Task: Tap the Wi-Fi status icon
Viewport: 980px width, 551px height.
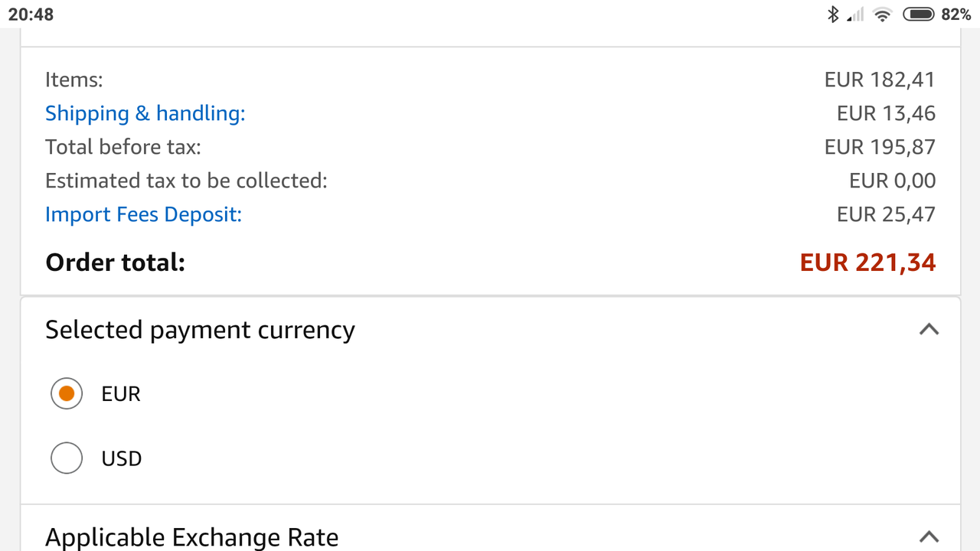Action: 883,15
